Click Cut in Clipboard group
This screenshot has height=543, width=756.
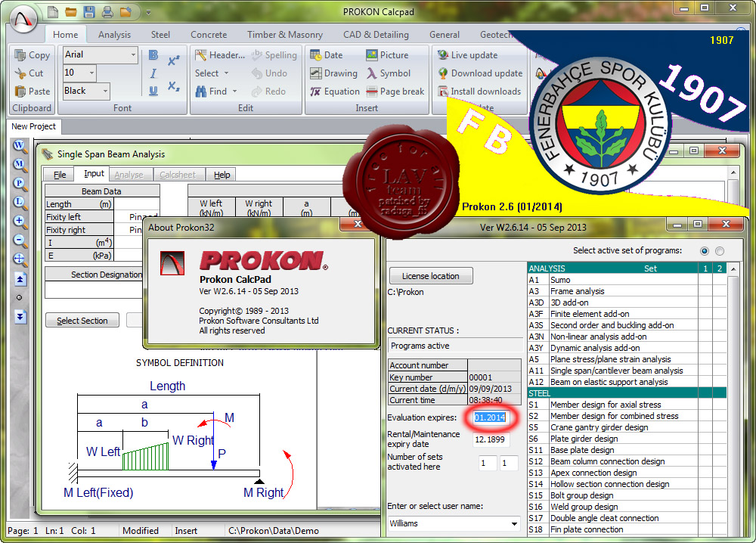tap(29, 73)
